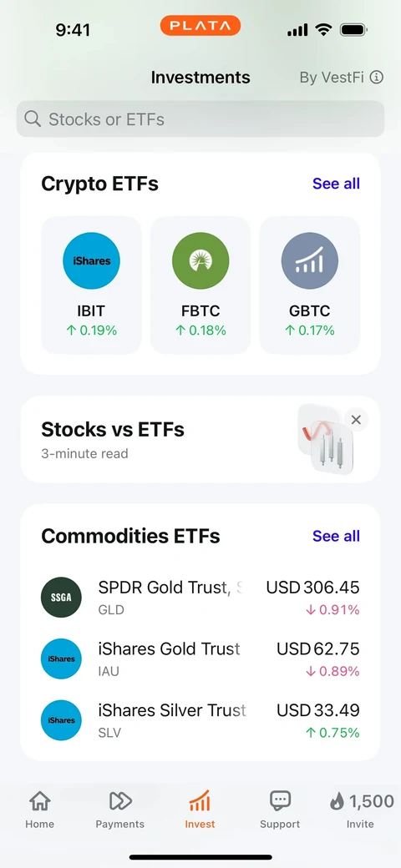The width and height of the screenshot is (401, 868).
Task: Open the IBIT iShares crypto ETF card
Action: [x=91, y=285]
